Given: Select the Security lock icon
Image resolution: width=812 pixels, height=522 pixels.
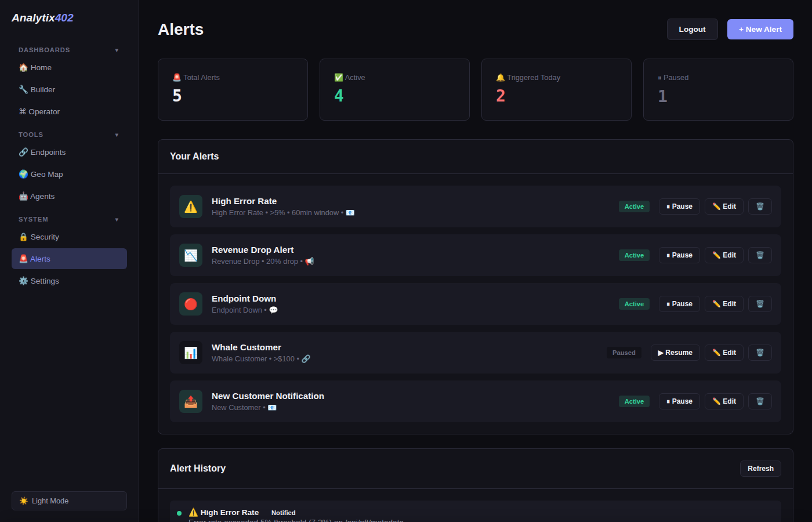Looking at the screenshot, I should click(23, 237).
